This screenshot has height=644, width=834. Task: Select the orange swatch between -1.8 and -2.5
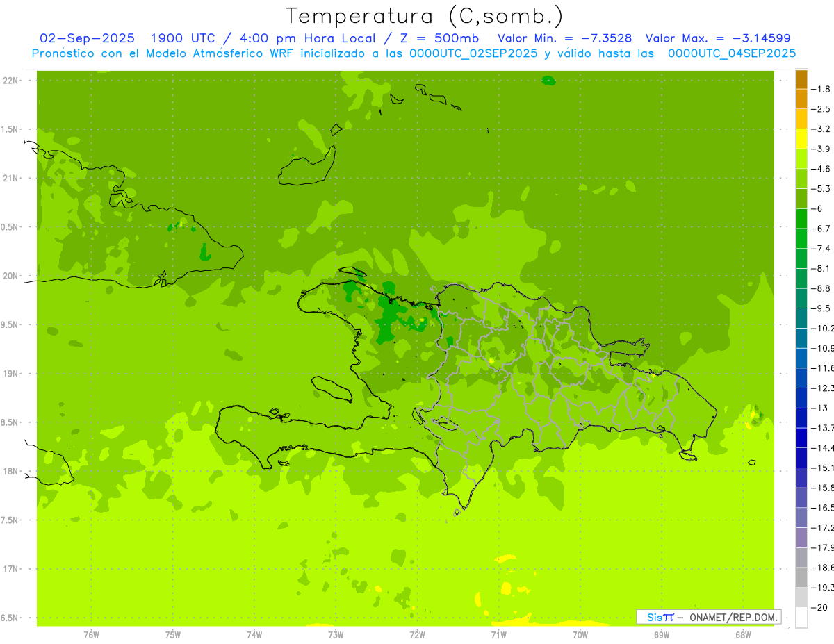point(801,99)
